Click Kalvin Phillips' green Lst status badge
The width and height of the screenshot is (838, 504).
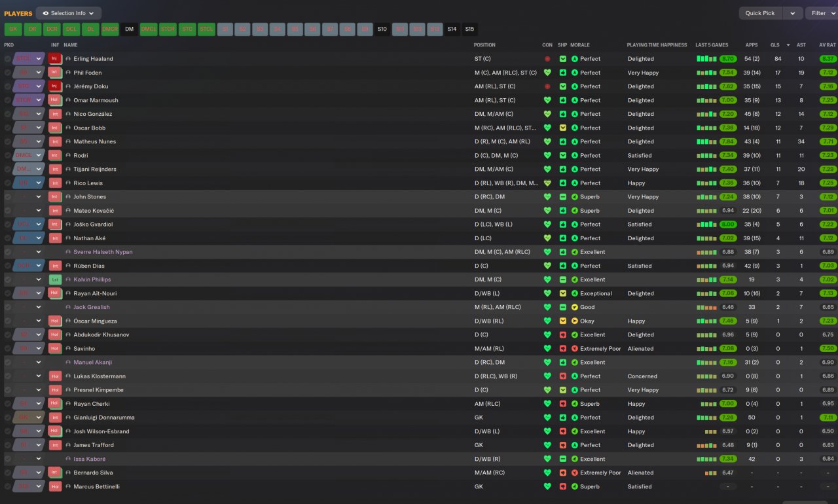55,279
